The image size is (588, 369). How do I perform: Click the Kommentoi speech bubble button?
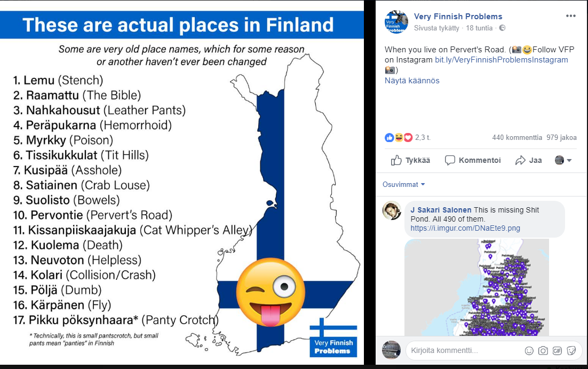[x=473, y=160]
